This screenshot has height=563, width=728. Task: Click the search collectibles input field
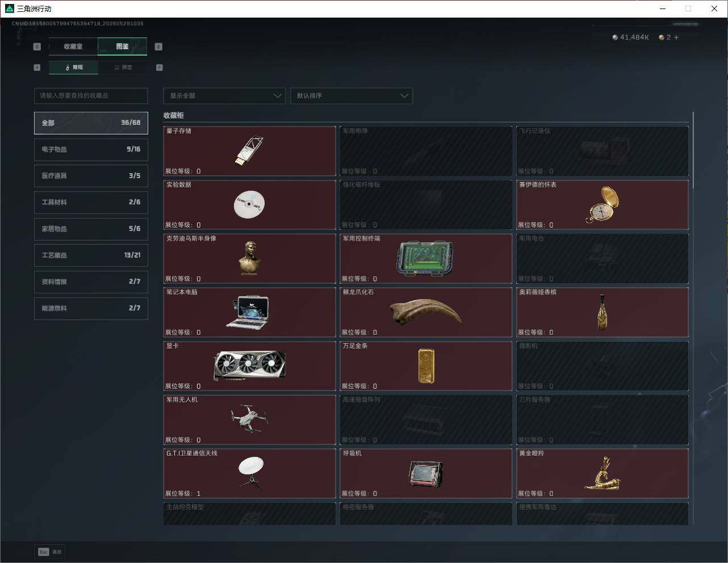tap(91, 95)
